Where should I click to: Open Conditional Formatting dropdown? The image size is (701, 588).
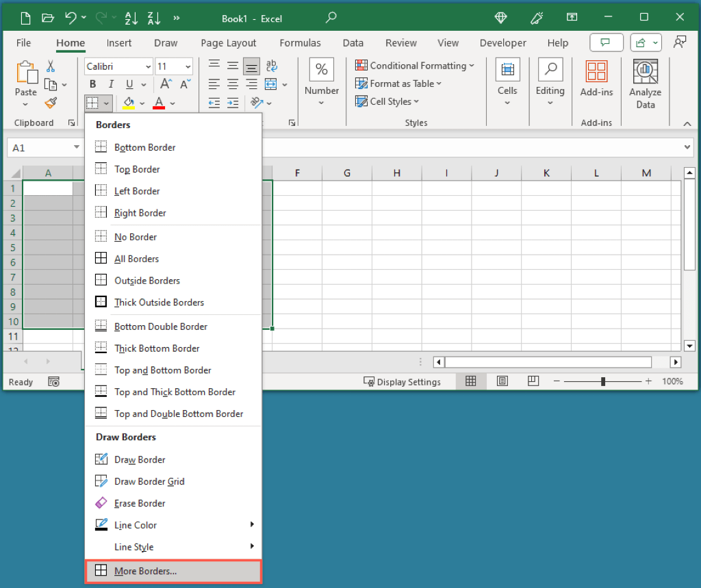tap(415, 66)
